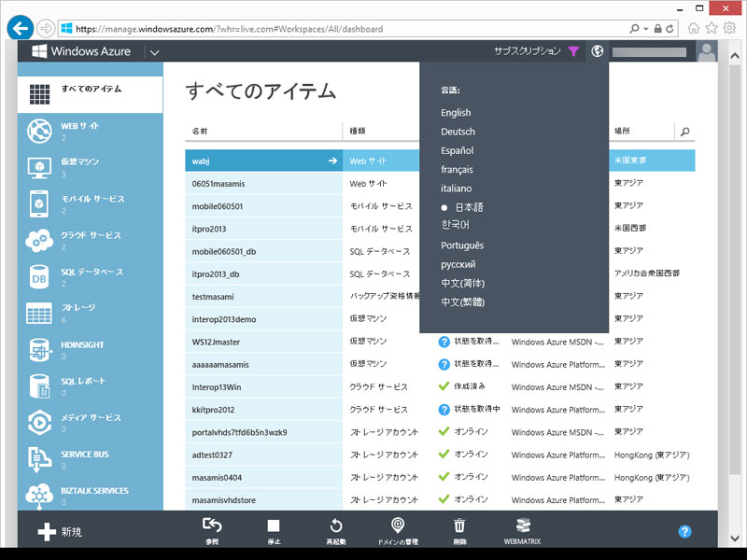Select the モバイル サービス sidebar icon
The image size is (747, 560).
point(39,204)
